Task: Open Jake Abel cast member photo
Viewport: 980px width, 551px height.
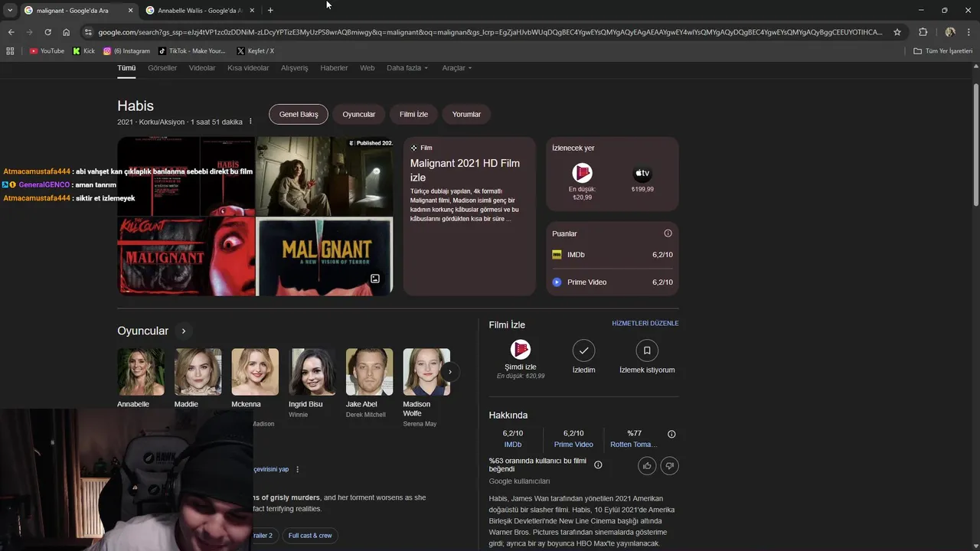Action: pyautogui.click(x=370, y=372)
